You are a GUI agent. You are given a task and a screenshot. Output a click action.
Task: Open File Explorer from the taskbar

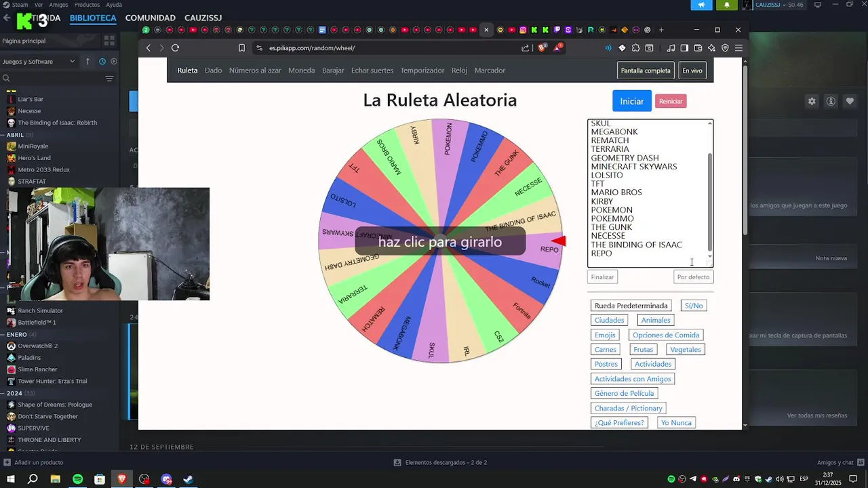(55, 479)
